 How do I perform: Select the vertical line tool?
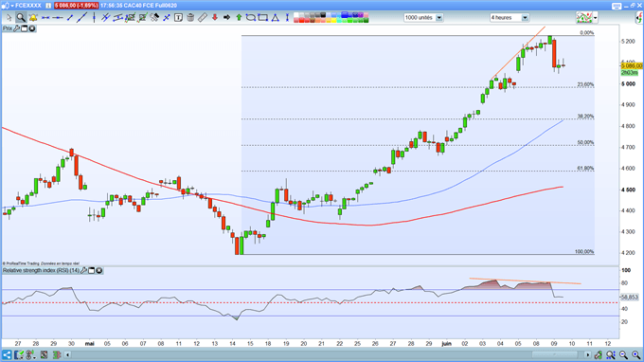(94, 18)
